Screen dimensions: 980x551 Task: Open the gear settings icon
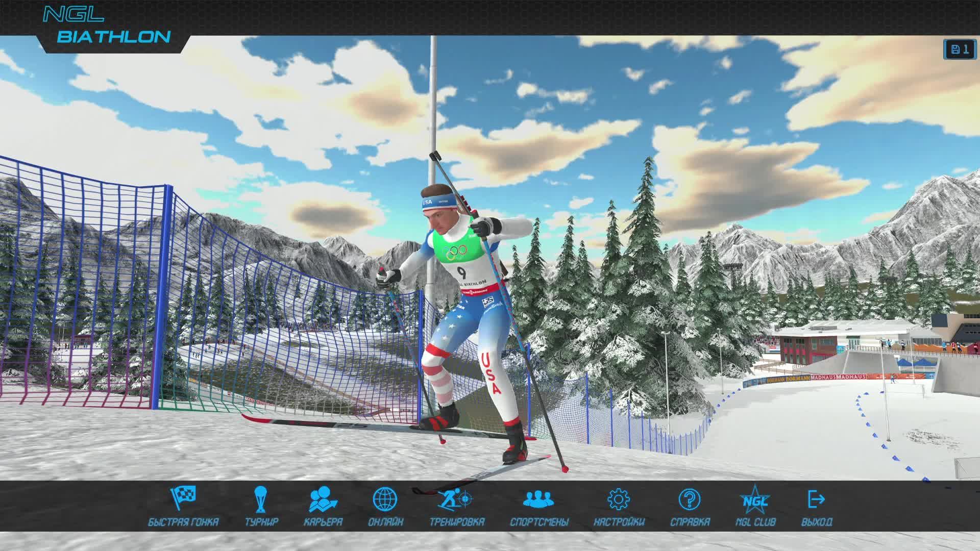pyautogui.click(x=619, y=498)
